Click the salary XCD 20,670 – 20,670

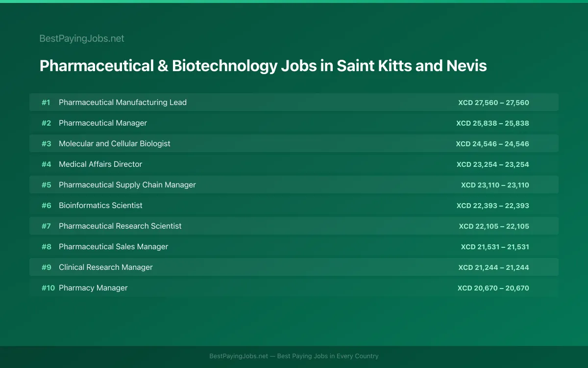(493, 288)
